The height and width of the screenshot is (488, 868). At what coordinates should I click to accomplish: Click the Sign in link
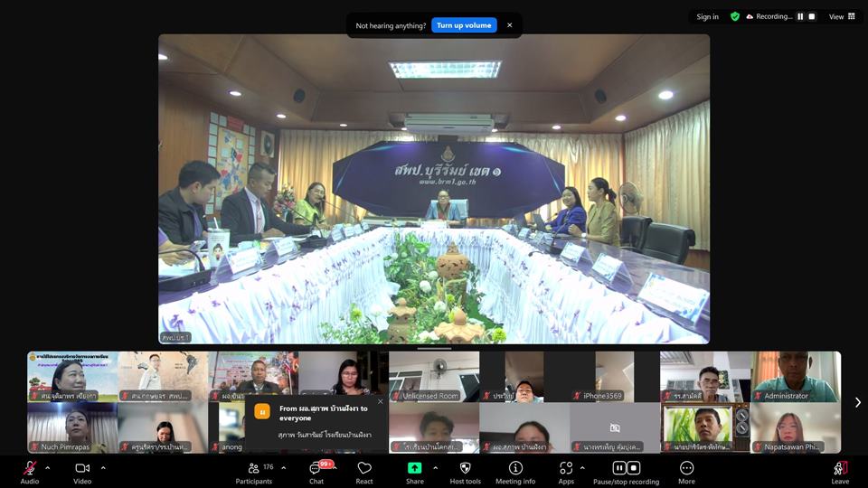pos(707,16)
